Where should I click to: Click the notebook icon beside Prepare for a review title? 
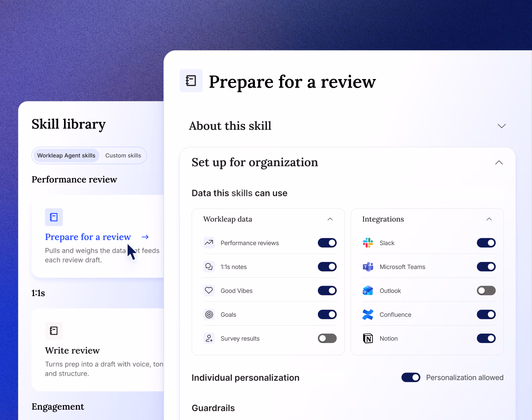click(191, 81)
